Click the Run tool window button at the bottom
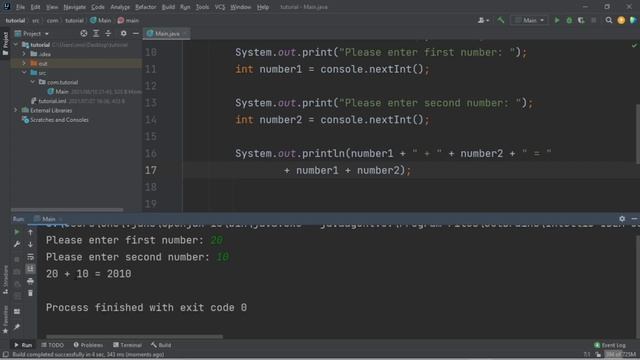Viewport: 640px width, 360px height. tap(23, 345)
